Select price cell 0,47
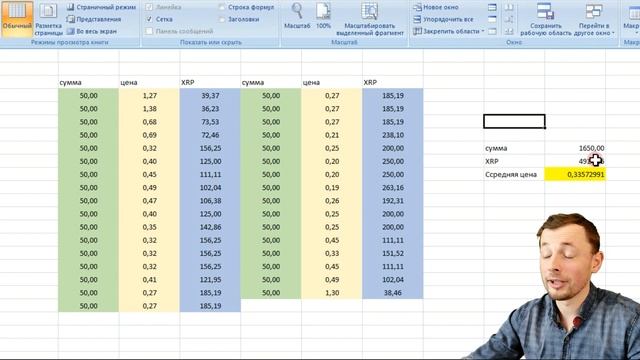Viewport: 640px width, 360px height. click(x=149, y=200)
